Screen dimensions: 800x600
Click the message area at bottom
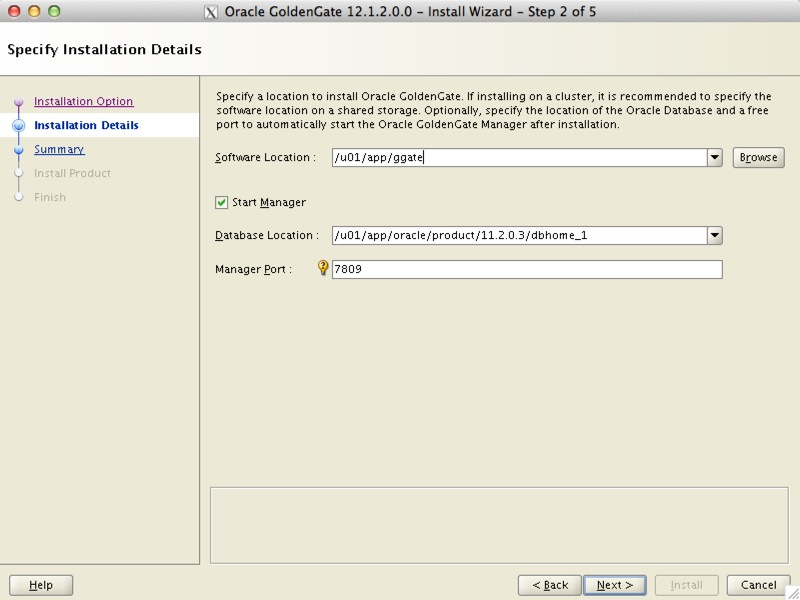pyautogui.click(x=499, y=526)
